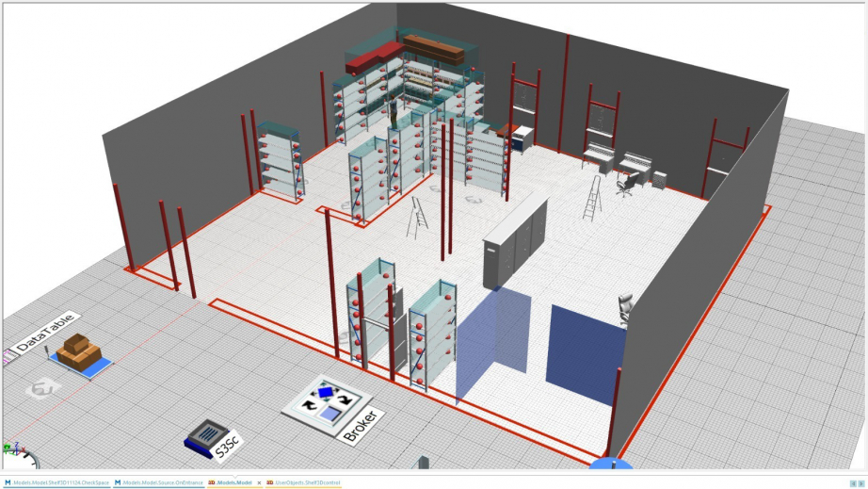Click the chair by the right wall
This screenshot has height=489, width=868.
click(625, 309)
